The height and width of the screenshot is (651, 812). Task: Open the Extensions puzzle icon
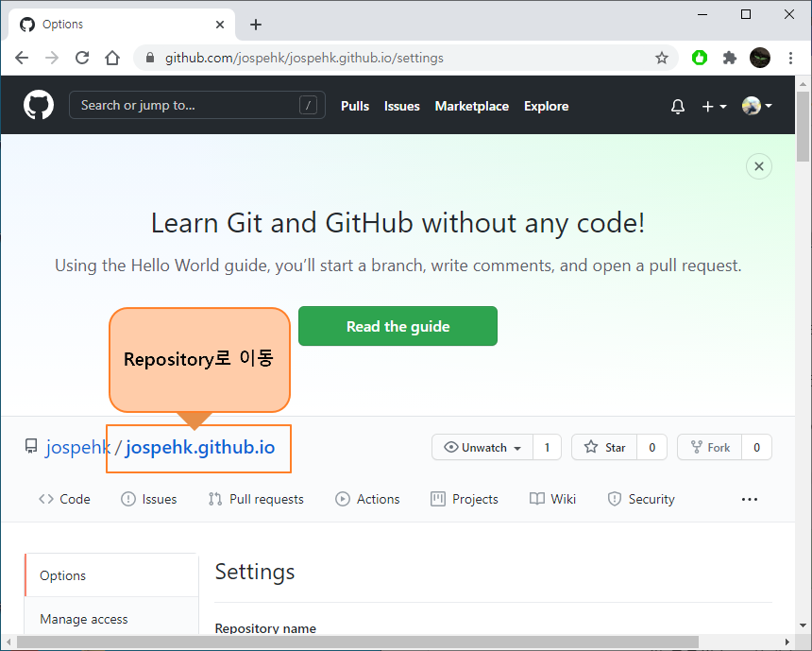click(x=729, y=58)
